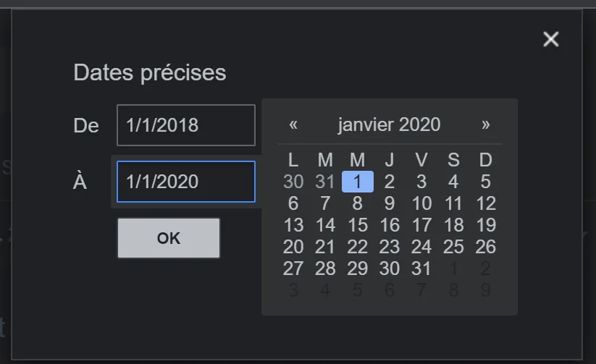Pick January 18 in Saturday column
This screenshot has width=596, height=364.
pyautogui.click(x=453, y=225)
